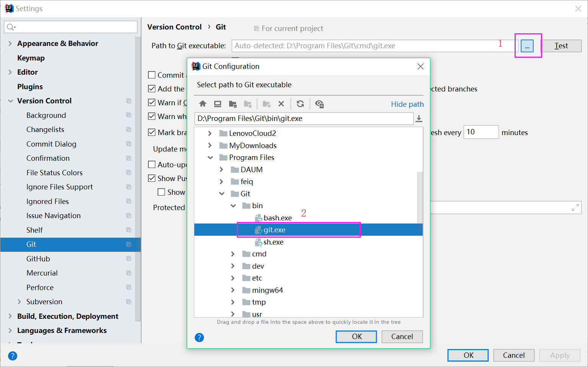
Task: Uncheck the "Warn if" checkbox
Action: point(151,103)
